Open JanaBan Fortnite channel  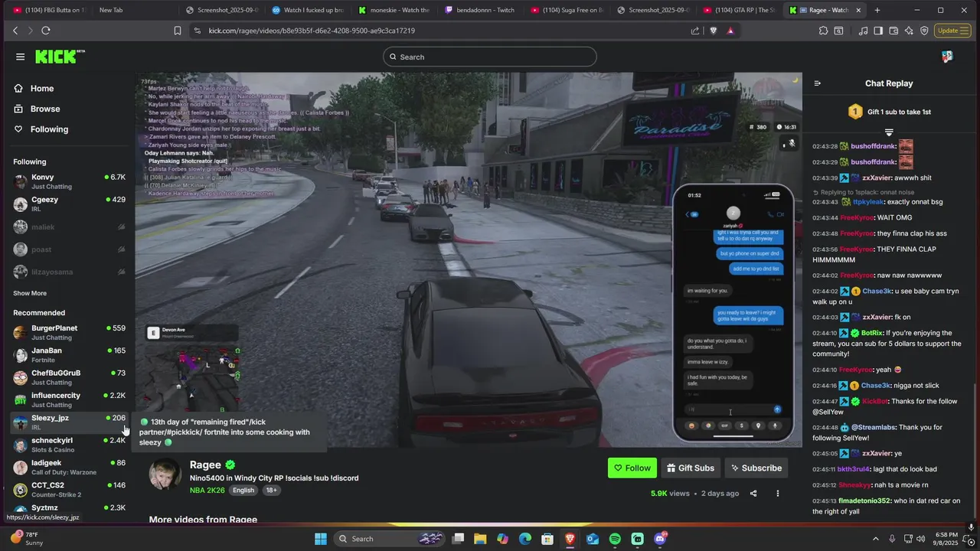click(69, 354)
